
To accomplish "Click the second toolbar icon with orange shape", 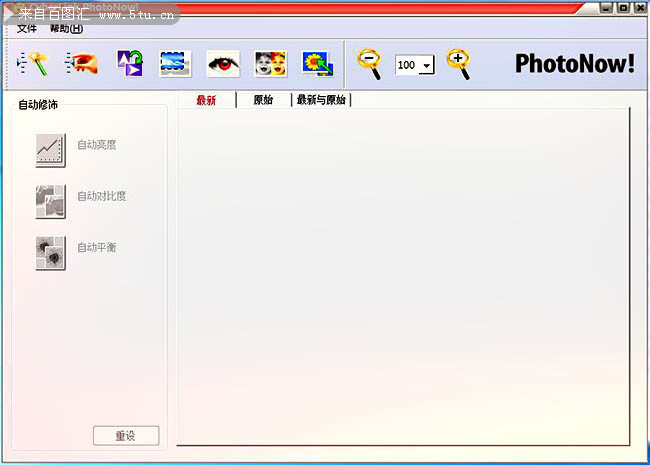I will tap(81, 64).
